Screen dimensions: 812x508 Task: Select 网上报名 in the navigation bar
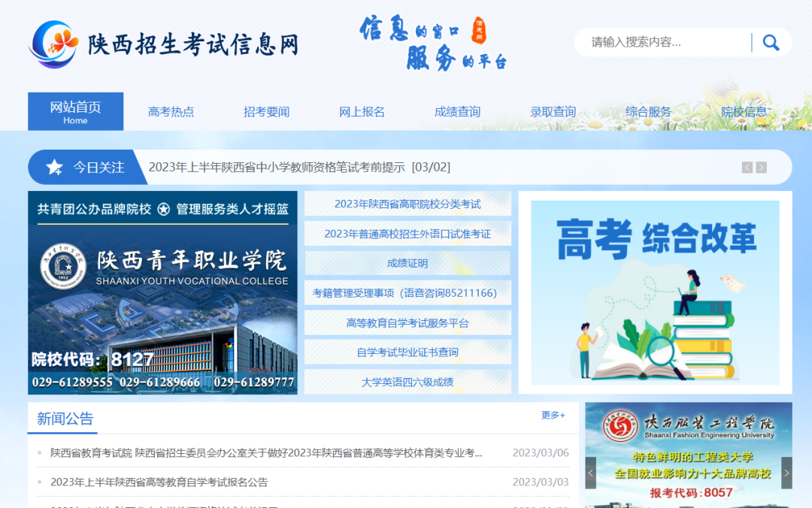pos(362,112)
